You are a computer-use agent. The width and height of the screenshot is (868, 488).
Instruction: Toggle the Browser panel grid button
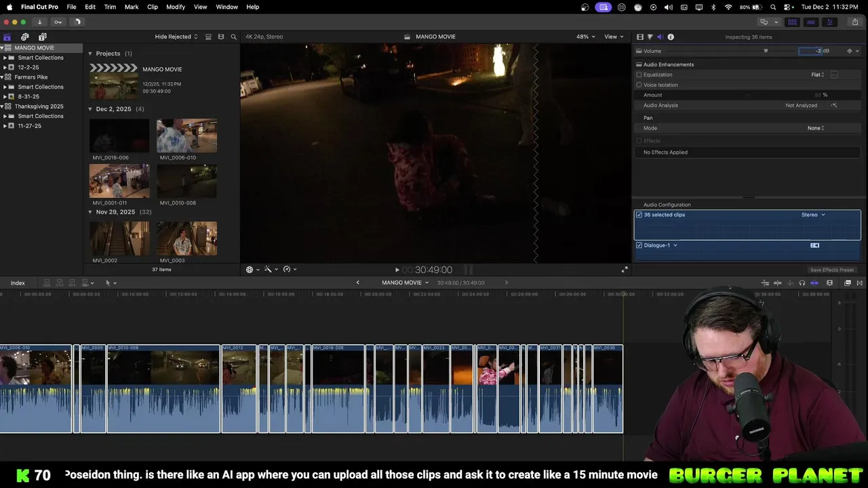(x=792, y=22)
